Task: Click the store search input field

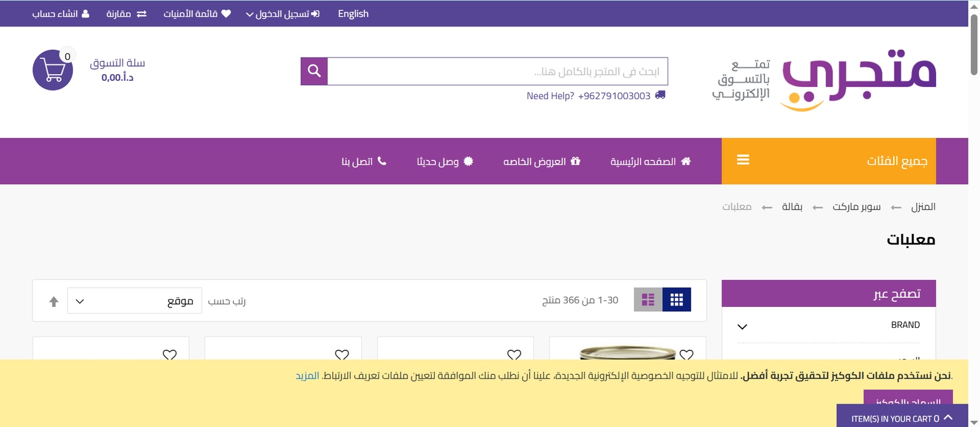Action: pyautogui.click(x=497, y=72)
